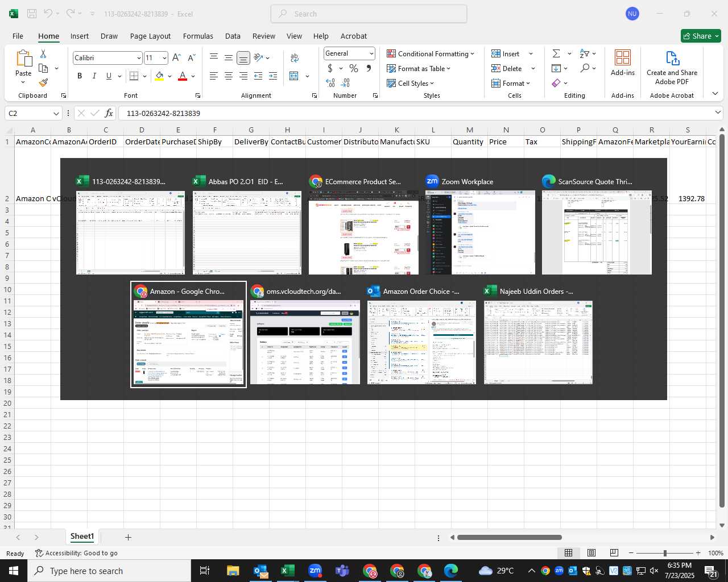Open the Add-ins button

pos(623,63)
